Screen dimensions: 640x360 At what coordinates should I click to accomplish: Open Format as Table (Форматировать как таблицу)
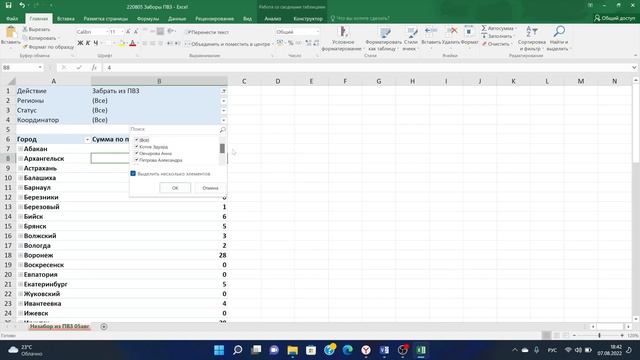point(383,39)
